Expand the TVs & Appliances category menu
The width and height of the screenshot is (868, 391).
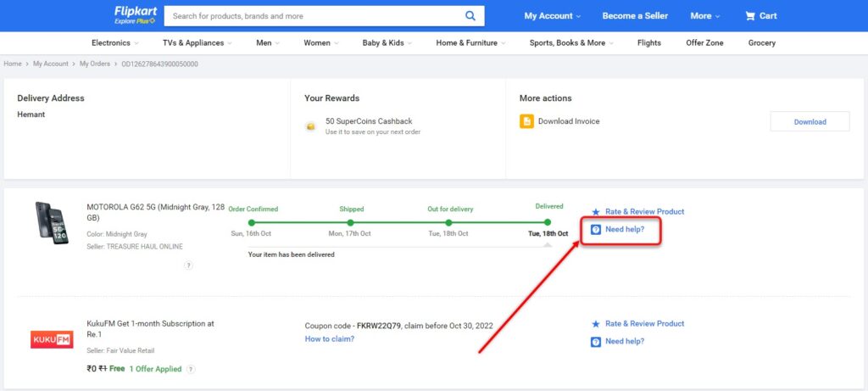tap(197, 42)
